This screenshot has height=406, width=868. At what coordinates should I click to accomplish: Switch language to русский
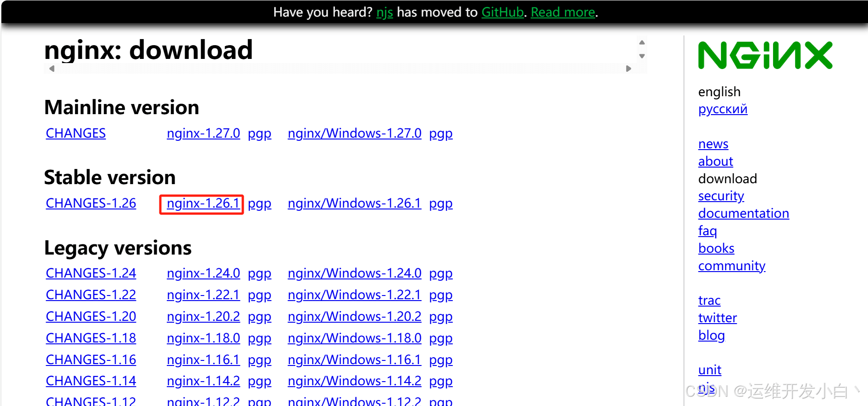coord(723,109)
